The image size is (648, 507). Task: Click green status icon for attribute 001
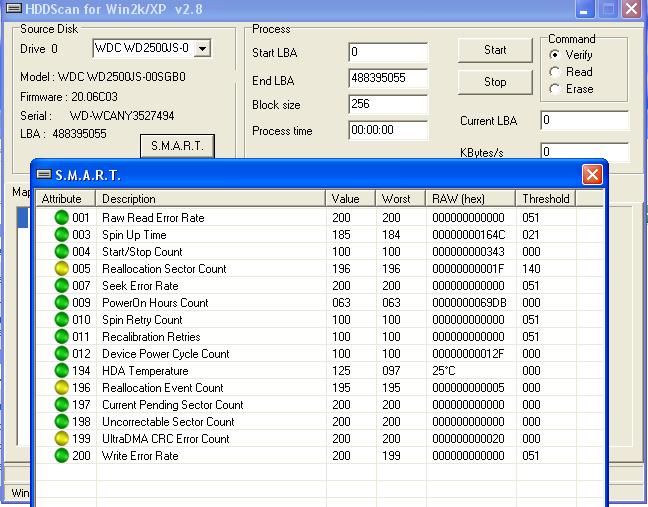pyautogui.click(x=62, y=217)
